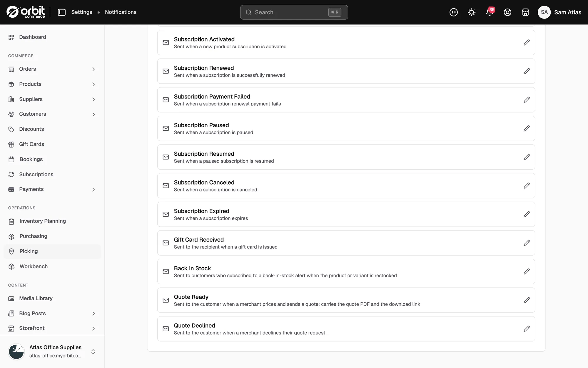The image size is (588, 368).
Task: Click the Notifications breadcrumb
Action: coord(121,12)
